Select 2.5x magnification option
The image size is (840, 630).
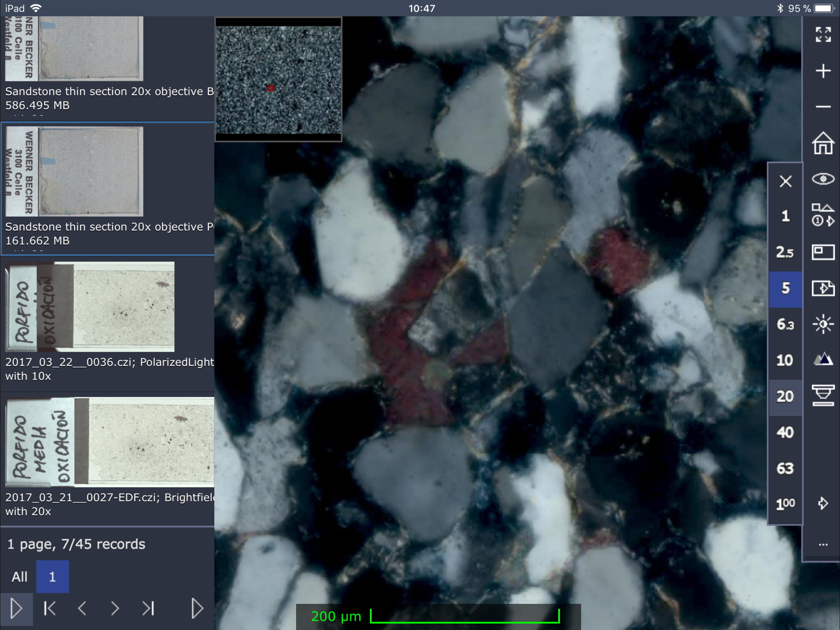pos(785,252)
